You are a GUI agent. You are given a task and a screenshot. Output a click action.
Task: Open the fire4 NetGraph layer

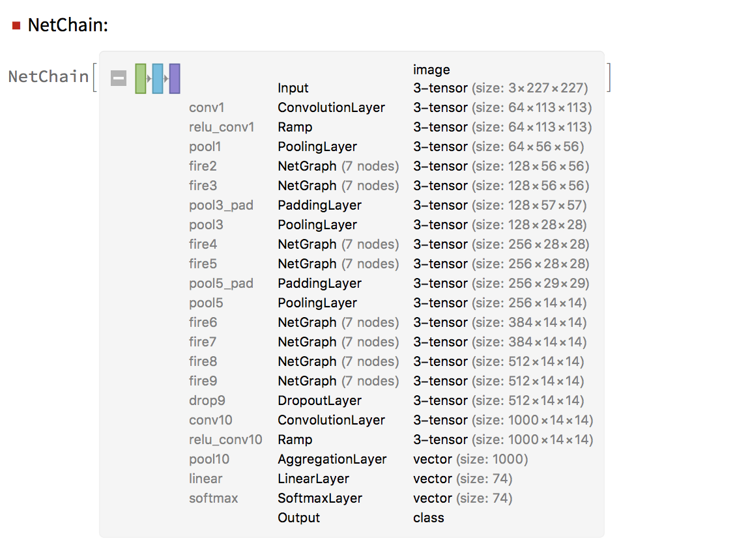point(389,244)
